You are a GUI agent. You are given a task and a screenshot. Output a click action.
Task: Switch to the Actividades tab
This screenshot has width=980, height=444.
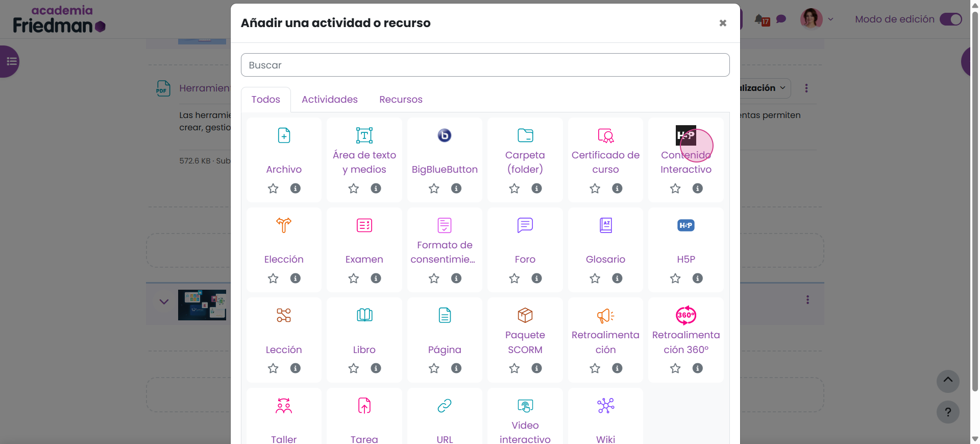click(330, 100)
